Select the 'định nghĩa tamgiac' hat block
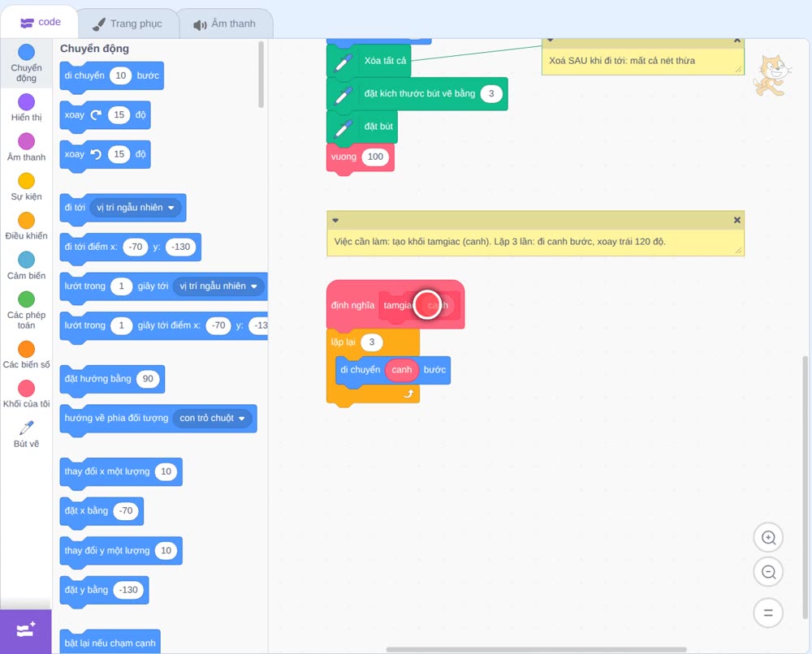The width and height of the screenshot is (812, 654). tap(354, 305)
